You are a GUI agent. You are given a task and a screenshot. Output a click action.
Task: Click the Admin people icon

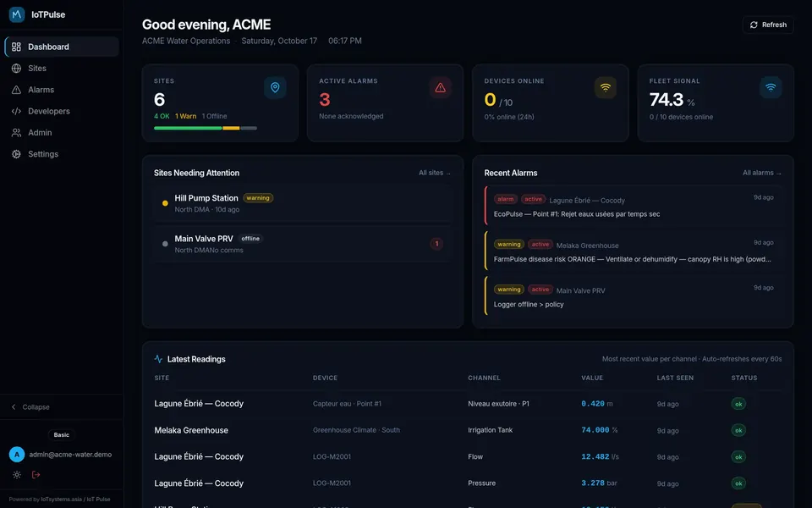17,133
